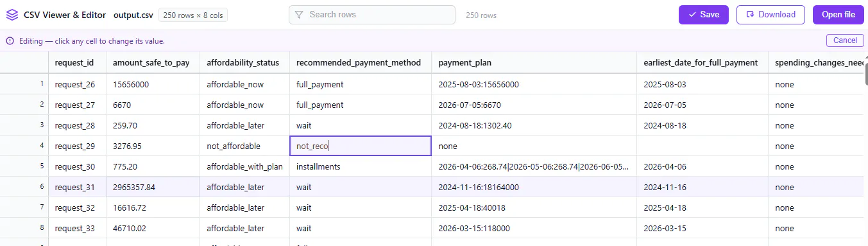868x246 pixels.
Task: Edit the amount cell 46710.02
Action: pos(153,228)
